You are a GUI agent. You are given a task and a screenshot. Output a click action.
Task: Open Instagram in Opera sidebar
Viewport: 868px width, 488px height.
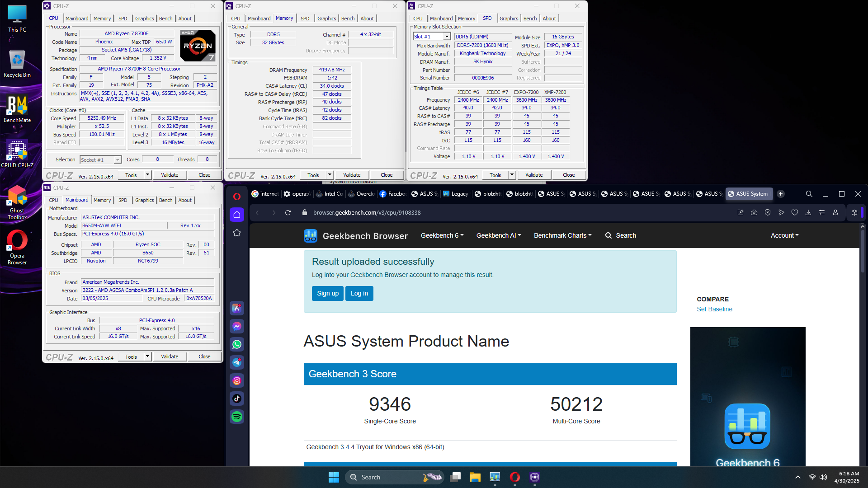(236, 380)
